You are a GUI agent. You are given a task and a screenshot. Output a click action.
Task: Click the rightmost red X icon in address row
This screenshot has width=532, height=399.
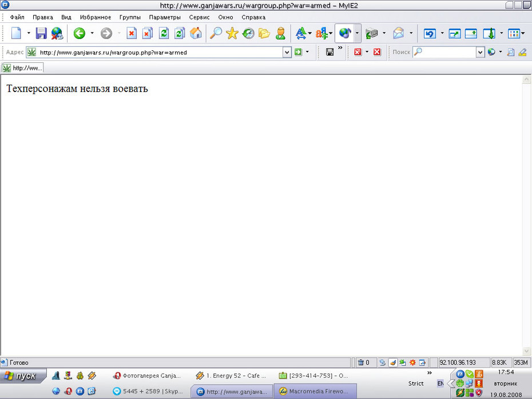tap(377, 52)
